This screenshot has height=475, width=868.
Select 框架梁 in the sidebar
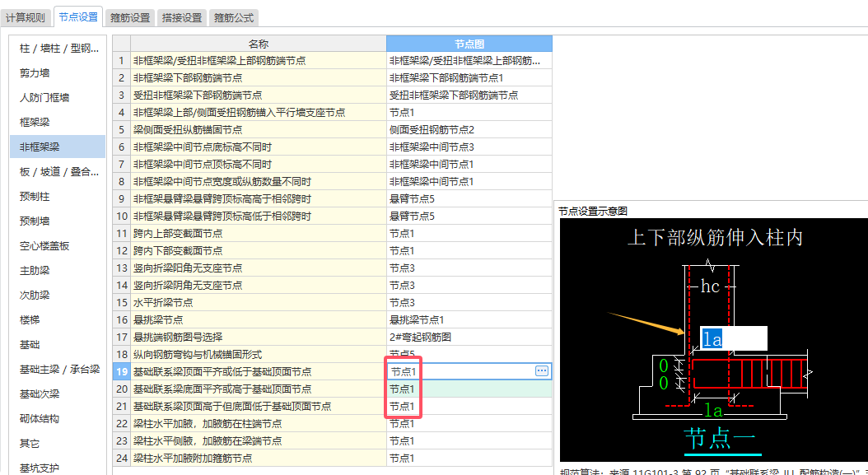[x=58, y=123]
